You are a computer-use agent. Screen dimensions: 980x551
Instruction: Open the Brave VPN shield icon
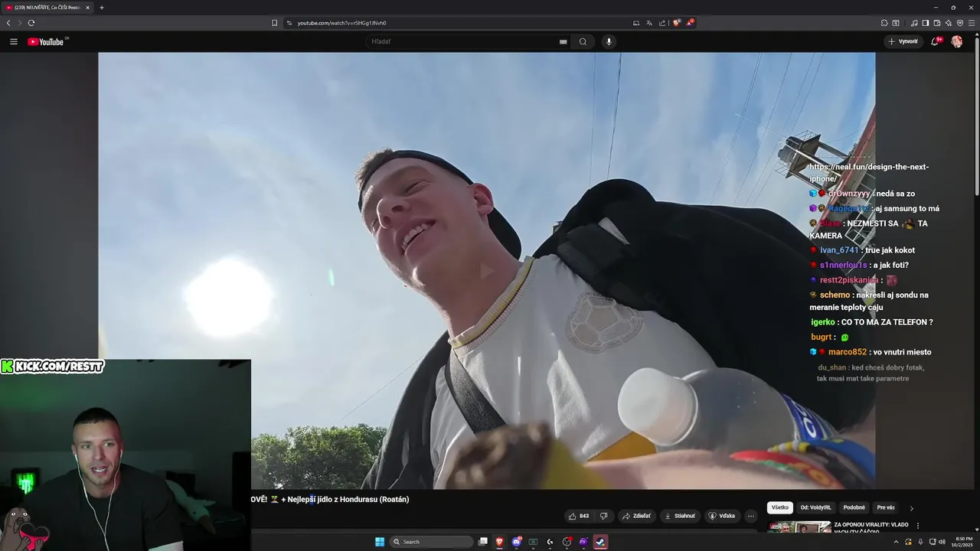(960, 23)
